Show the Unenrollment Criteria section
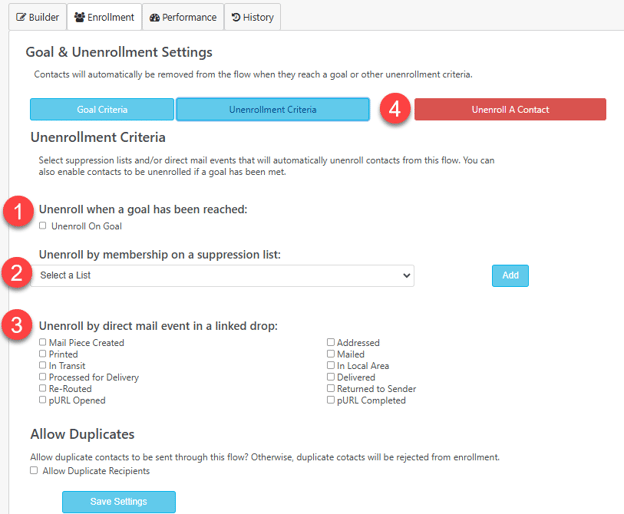This screenshot has height=514, width=624. (273, 109)
